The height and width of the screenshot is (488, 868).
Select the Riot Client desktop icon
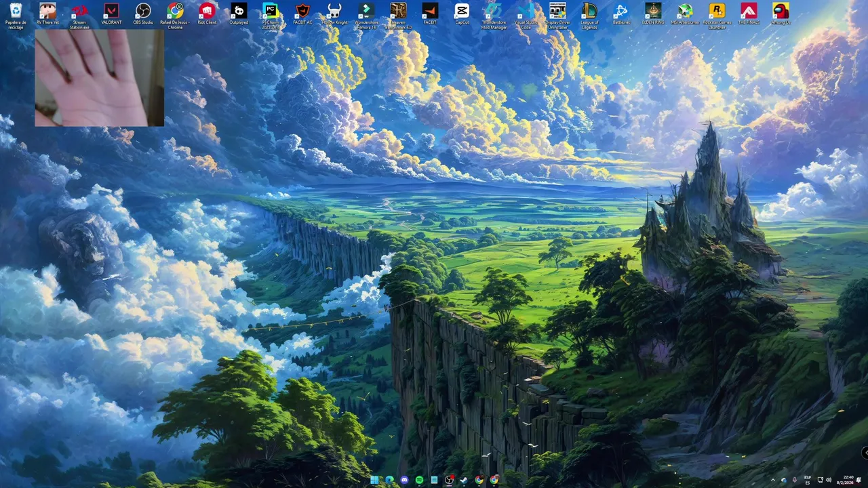pos(207,13)
